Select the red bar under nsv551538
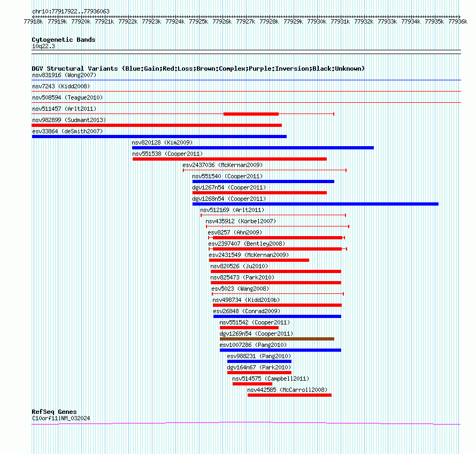The height and width of the screenshot is (454, 476). [229, 159]
